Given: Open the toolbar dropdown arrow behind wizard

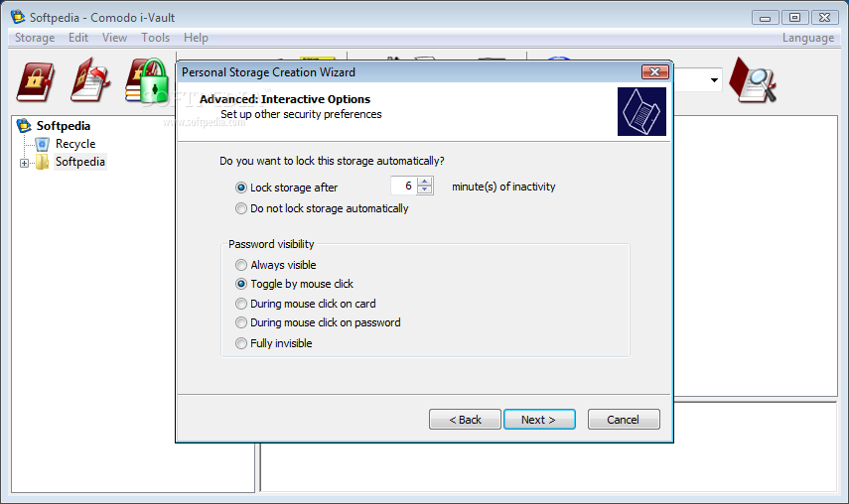Looking at the screenshot, I should click(x=714, y=80).
